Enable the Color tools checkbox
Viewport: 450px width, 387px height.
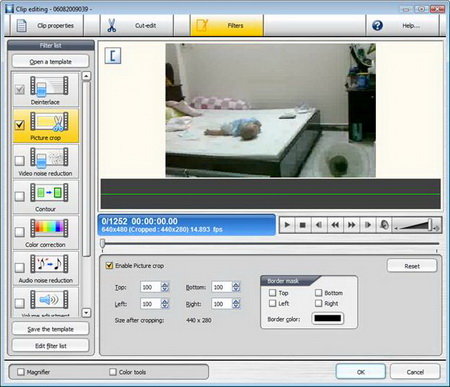point(113,372)
